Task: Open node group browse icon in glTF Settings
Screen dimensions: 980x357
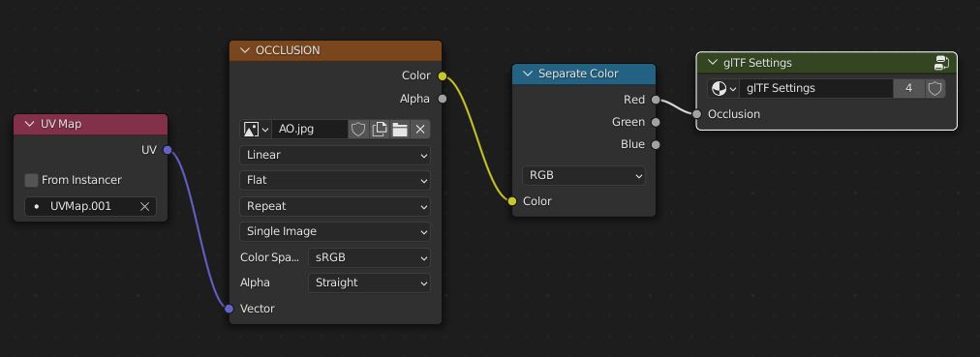Action: [x=723, y=89]
